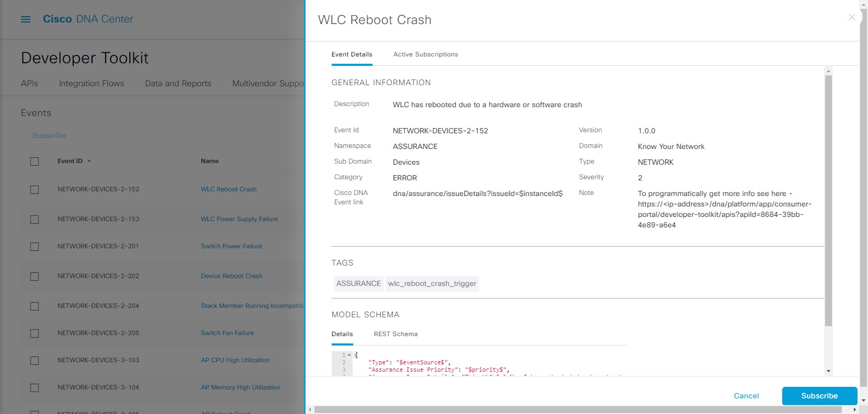Screen dimensions: 868x414
Task: Open the APIs tab
Action: coord(29,83)
